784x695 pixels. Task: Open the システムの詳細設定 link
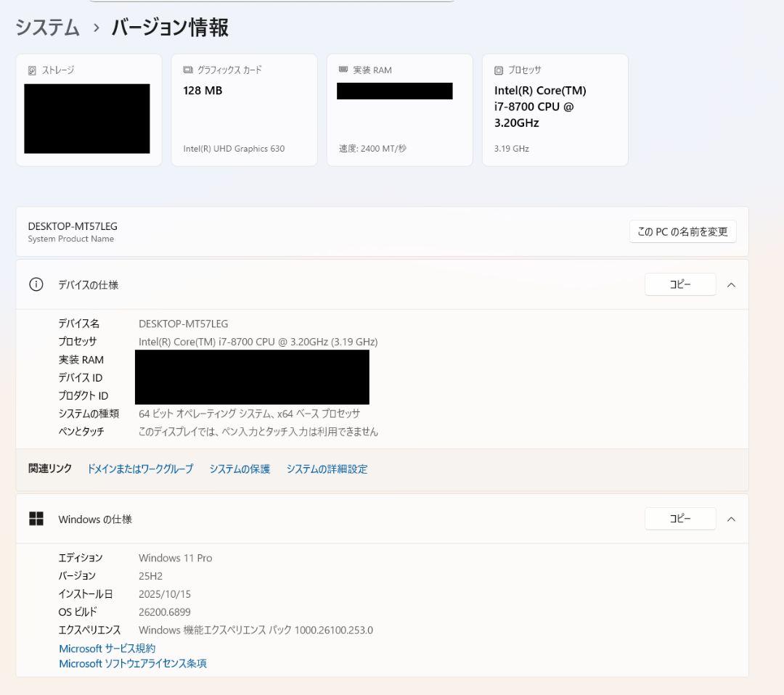tap(327, 469)
